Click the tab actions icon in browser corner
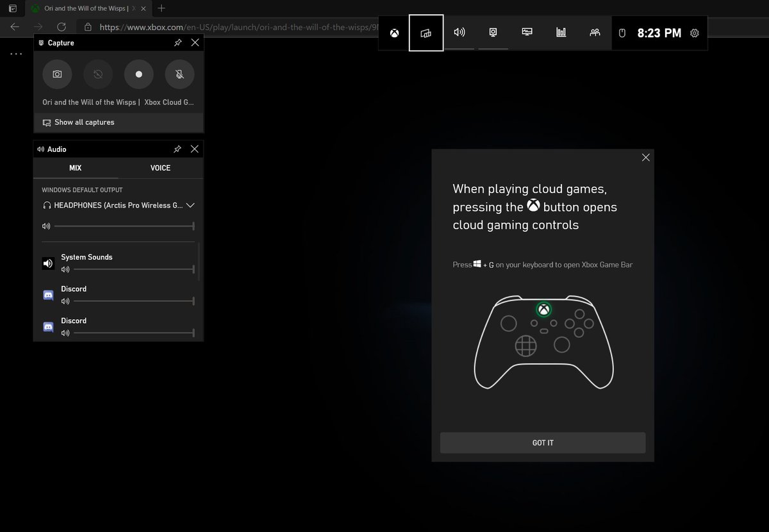This screenshot has height=532, width=769. coord(13,8)
